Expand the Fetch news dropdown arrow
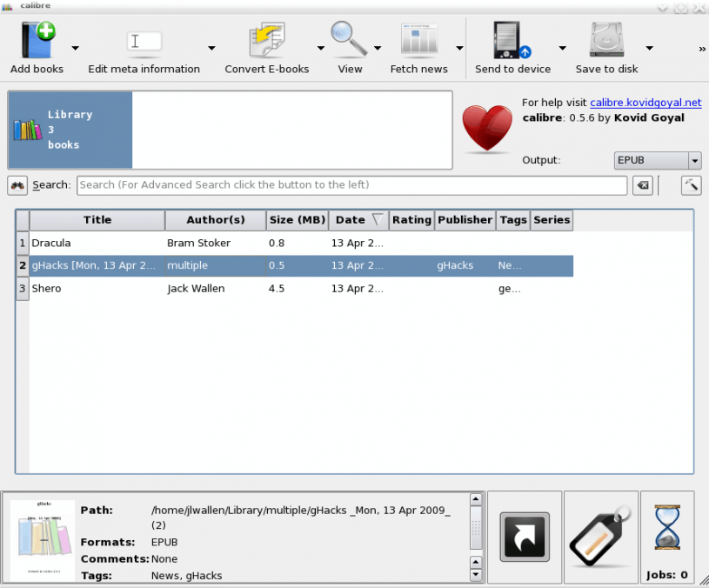The width and height of the screenshot is (709, 588). (x=459, y=48)
